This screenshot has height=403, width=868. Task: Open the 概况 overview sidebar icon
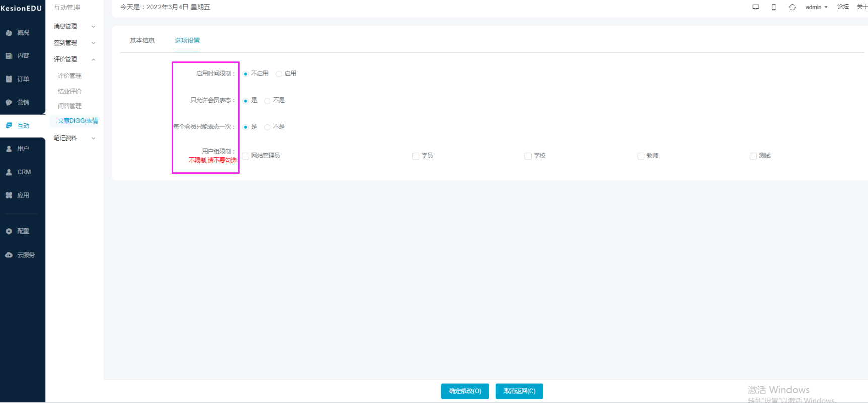[x=9, y=33]
